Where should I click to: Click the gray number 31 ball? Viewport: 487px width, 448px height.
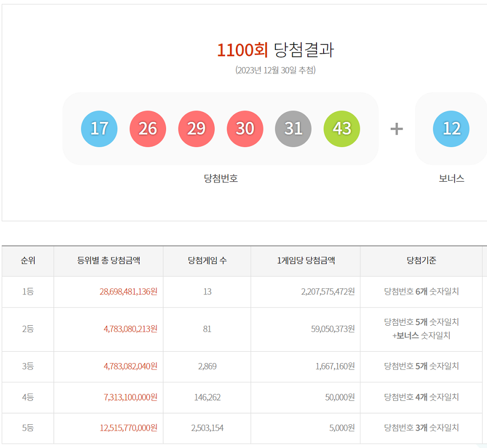[x=293, y=129]
